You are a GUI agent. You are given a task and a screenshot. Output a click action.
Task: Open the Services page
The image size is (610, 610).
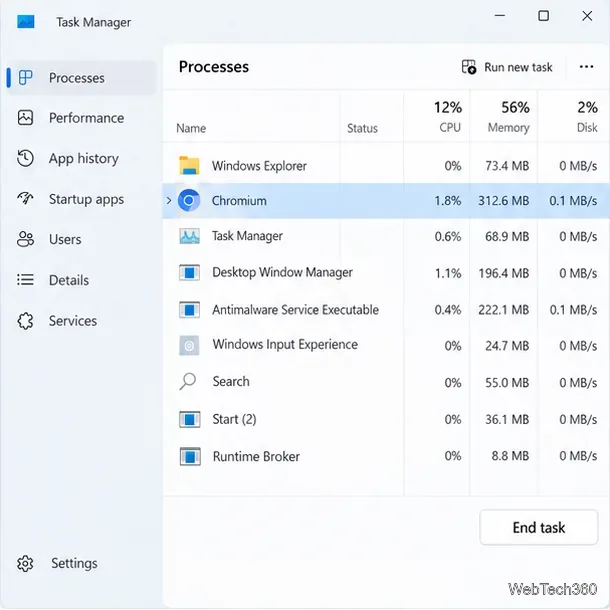[x=82, y=321]
